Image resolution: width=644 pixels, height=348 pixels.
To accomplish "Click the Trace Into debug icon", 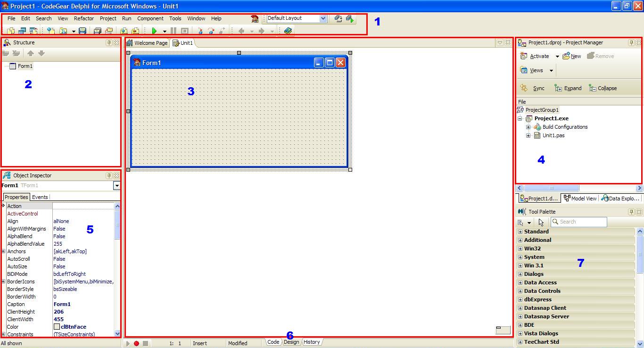I will (x=200, y=31).
